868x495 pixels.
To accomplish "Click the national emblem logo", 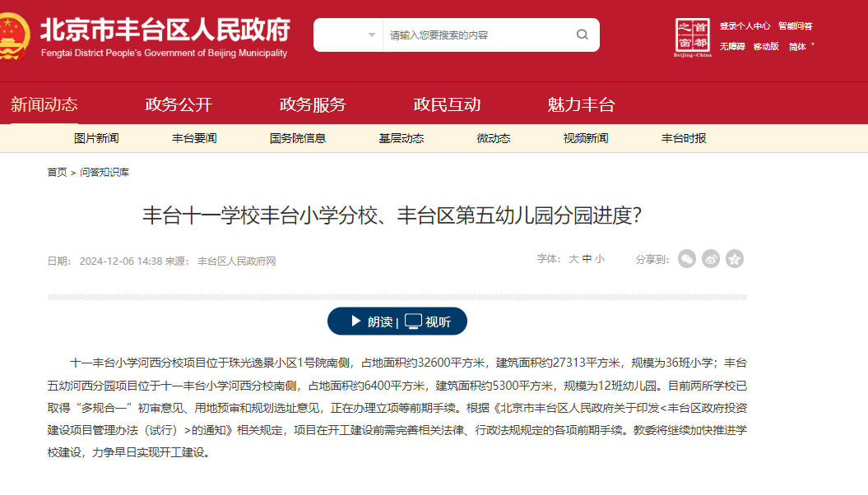I will pos(12,37).
